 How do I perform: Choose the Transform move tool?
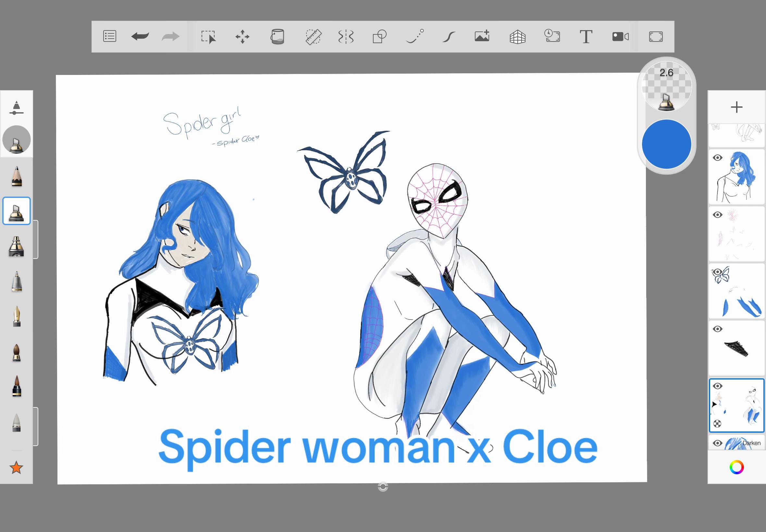point(242,37)
